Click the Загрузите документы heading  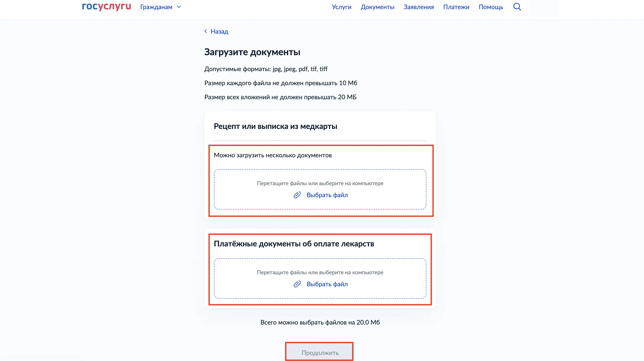[x=252, y=52]
